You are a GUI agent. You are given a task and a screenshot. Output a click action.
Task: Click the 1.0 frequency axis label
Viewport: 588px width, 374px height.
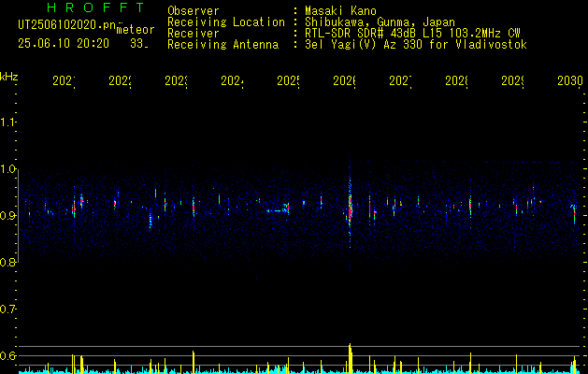pyautogui.click(x=8, y=169)
